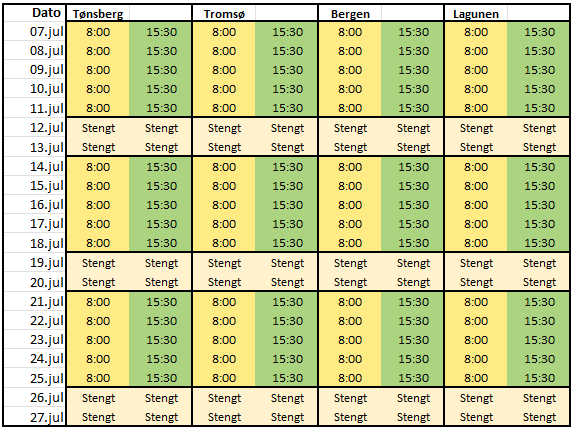
Task: Click Lagunen 15:30 cell on 11.jul
Action: pos(539,108)
